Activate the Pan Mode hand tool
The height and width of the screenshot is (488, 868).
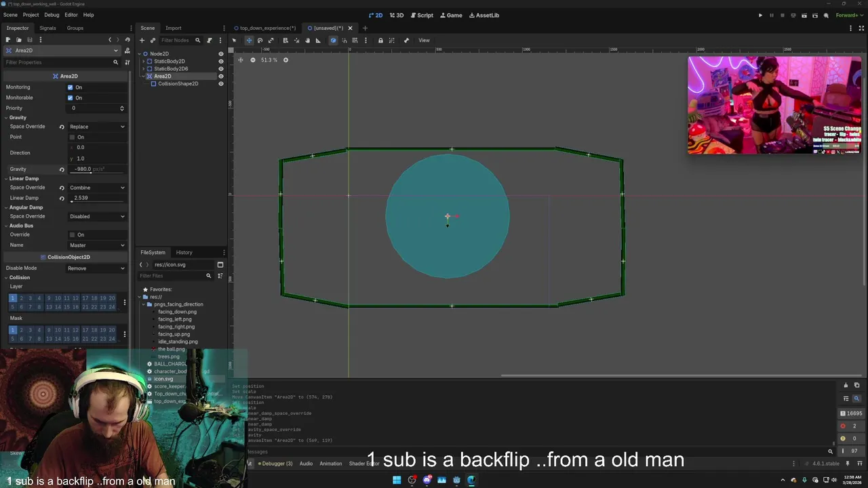coord(307,40)
